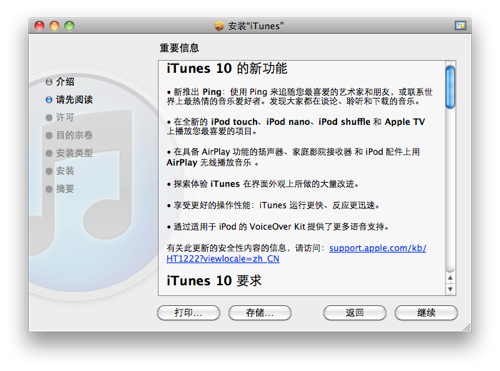Image resolution: width=500 pixels, height=371 pixels.
Task: Click the blue scrollbar thumb
Action: tap(450, 87)
